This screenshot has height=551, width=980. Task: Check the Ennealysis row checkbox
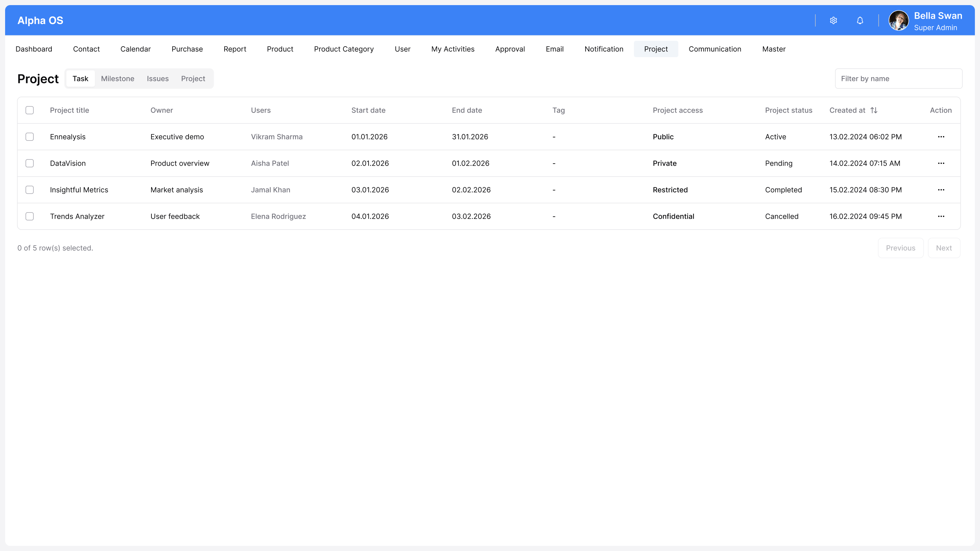tap(30, 137)
